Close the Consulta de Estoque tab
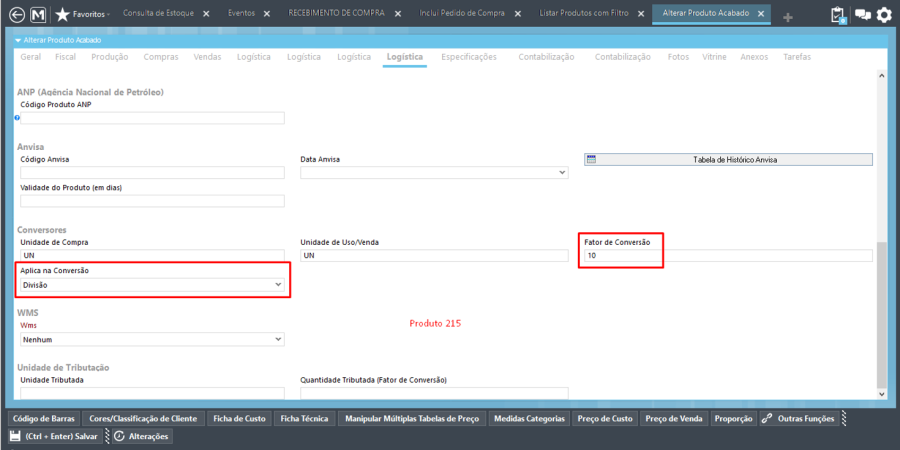The image size is (900, 450). tap(207, 14)
